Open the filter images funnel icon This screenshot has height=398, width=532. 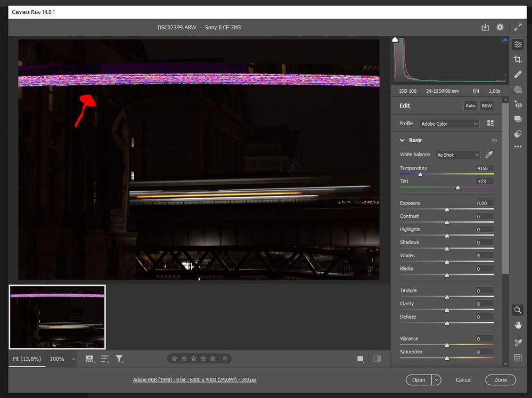point(119,359)
